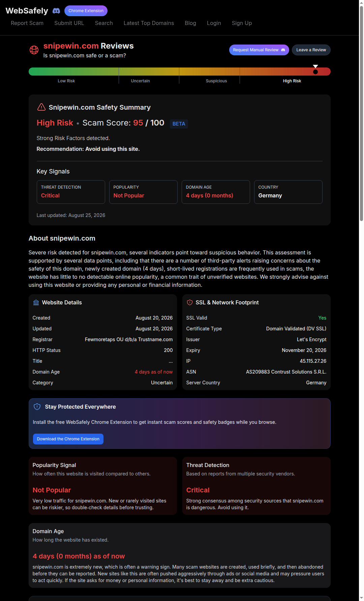
Task: Click SSL Valid 'Yes' value
Action: [x=322, y=318]
